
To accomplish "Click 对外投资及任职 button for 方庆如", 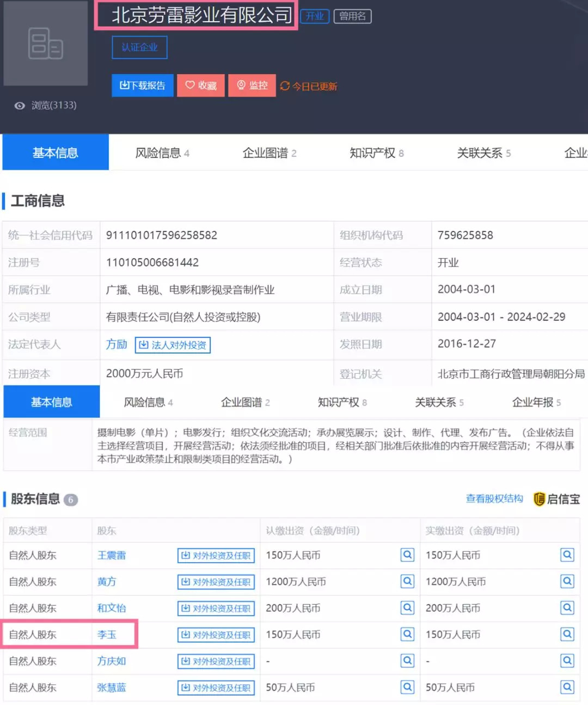I will pyautogui.click(x=216, y=661).
